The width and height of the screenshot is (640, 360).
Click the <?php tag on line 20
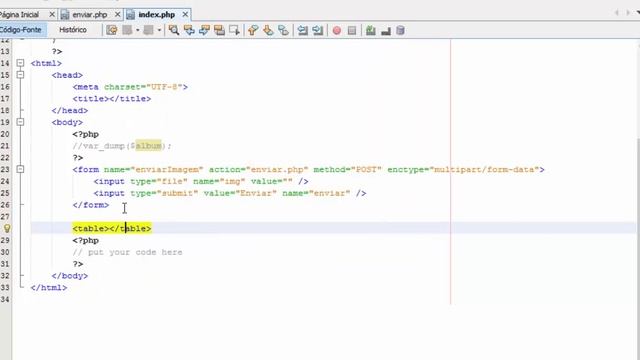click(86, 134)
